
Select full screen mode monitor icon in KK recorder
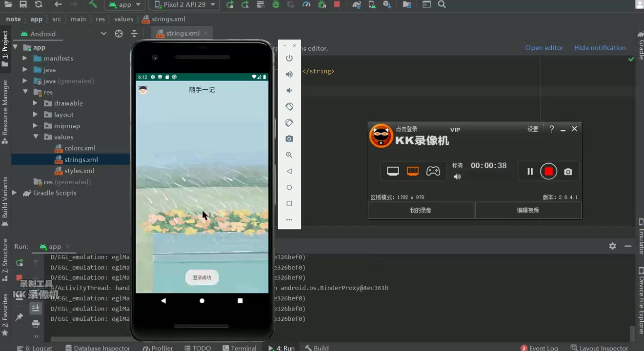(x=393, y=171)
